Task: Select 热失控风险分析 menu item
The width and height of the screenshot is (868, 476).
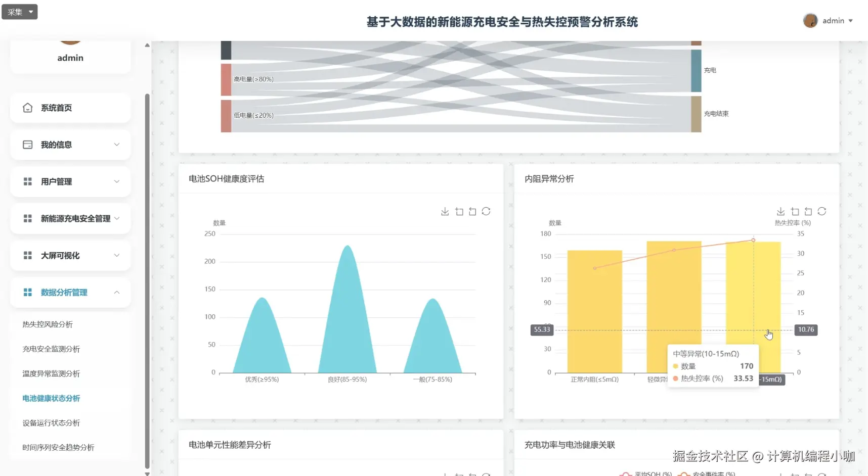Action: point(47,324)
